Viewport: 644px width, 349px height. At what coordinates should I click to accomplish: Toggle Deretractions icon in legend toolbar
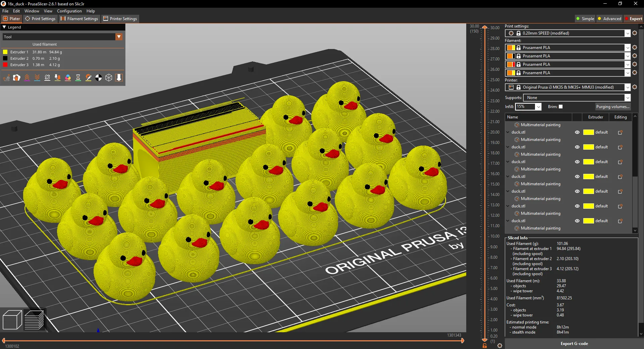(x=37, y=78)
